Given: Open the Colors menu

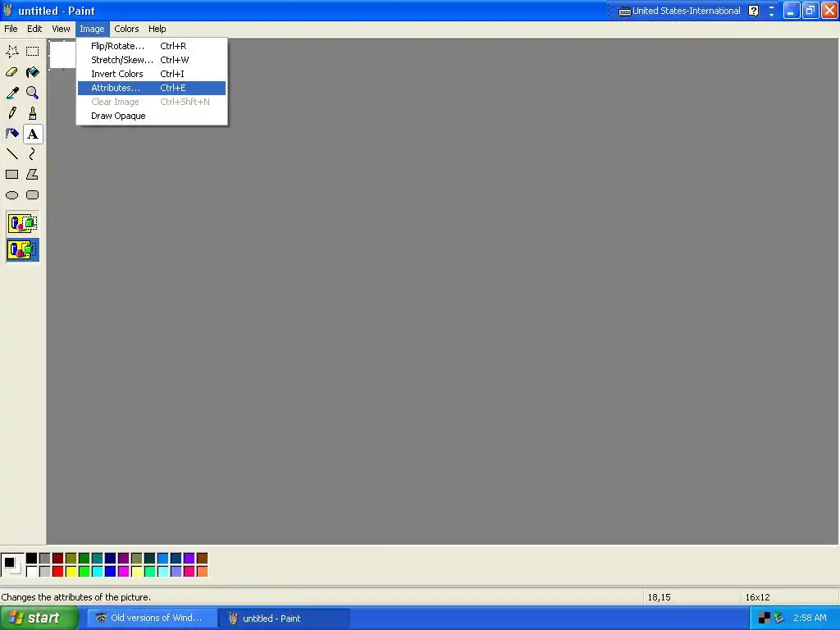Looking at the screenshot, I should point(126,29).
